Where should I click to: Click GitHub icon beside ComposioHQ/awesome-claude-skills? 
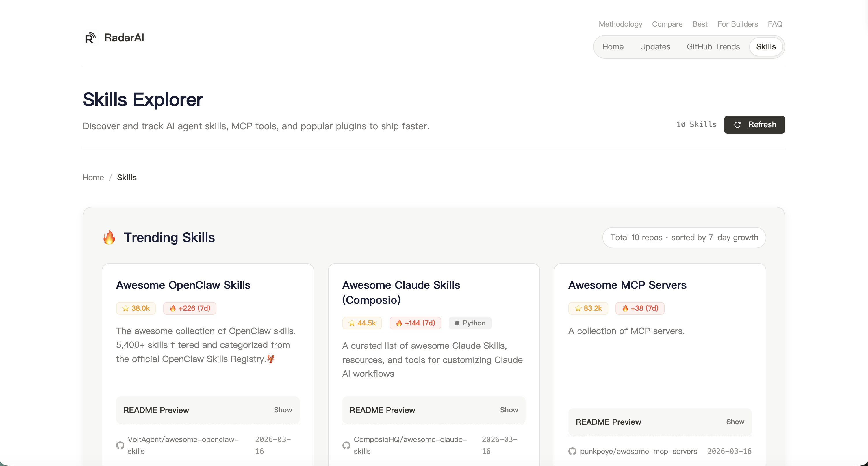pyautogui.click(x=346, y=445)
